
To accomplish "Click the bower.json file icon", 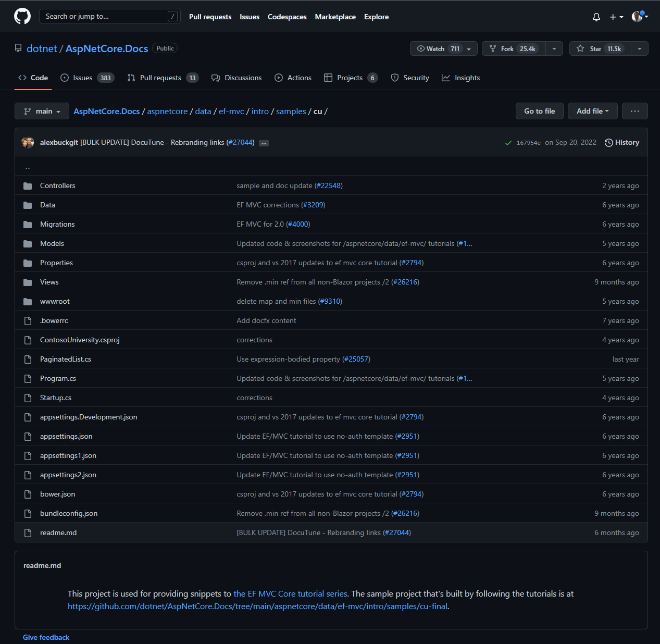I will [x=28, y=494].
